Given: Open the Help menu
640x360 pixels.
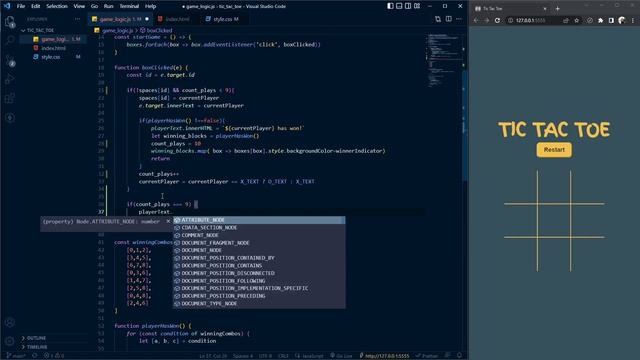Looking at the screenshot, I should [x=151, y=6].
